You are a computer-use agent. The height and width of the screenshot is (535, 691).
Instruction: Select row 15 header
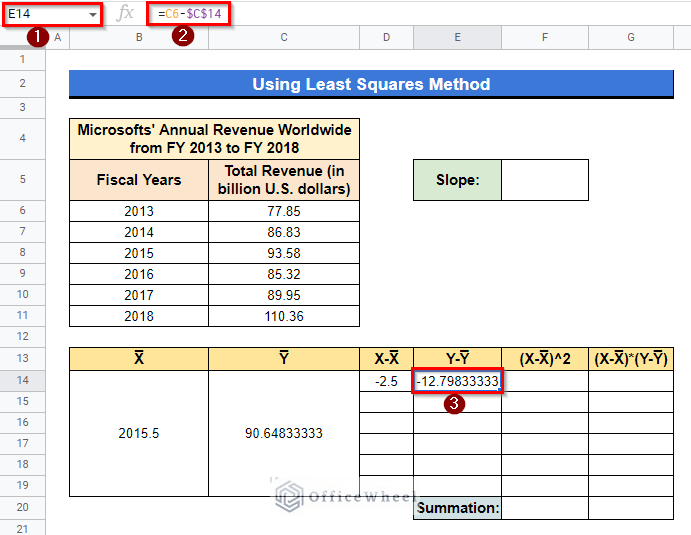22,401
